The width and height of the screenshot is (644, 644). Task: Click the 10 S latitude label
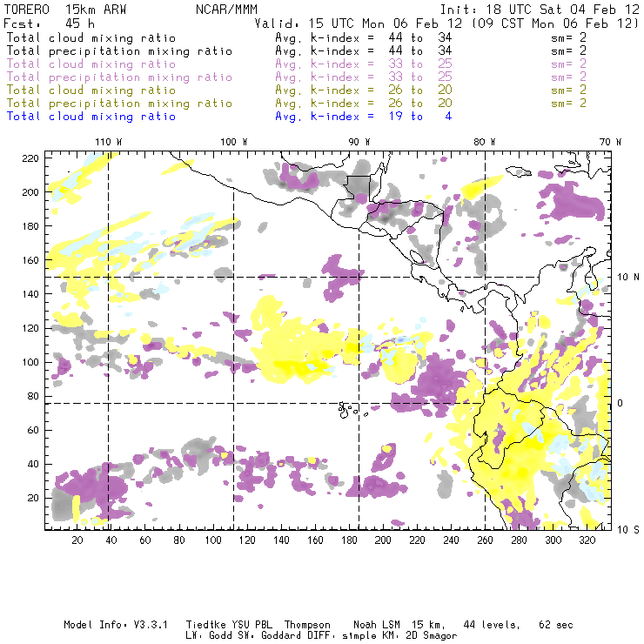(x=625, y=529)
